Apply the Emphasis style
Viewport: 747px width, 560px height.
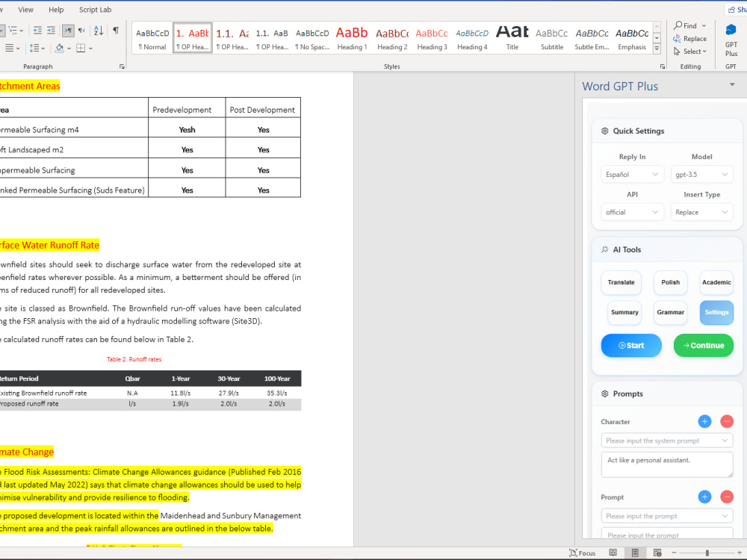(x=632, y=38)
